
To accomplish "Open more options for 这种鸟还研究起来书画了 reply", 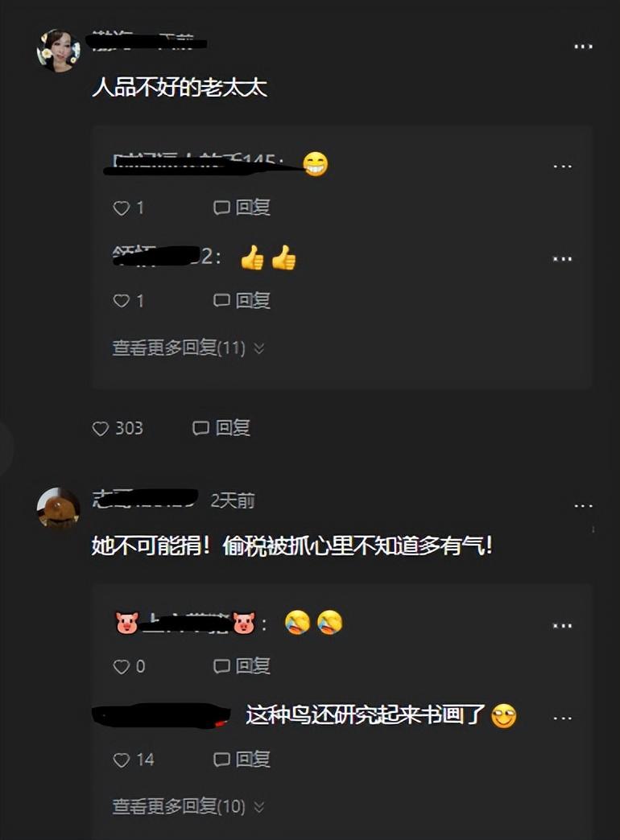I will pos(562,719).
